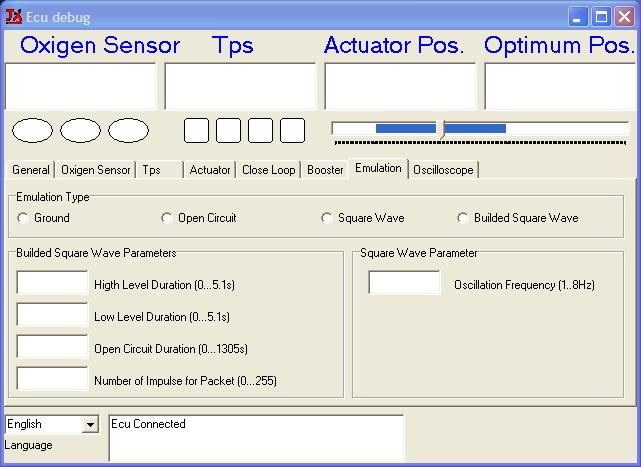The height and width of the screenshot is (467, 641).
Task: Focus the Oscillation Frequency input
Action: point(404,284)
